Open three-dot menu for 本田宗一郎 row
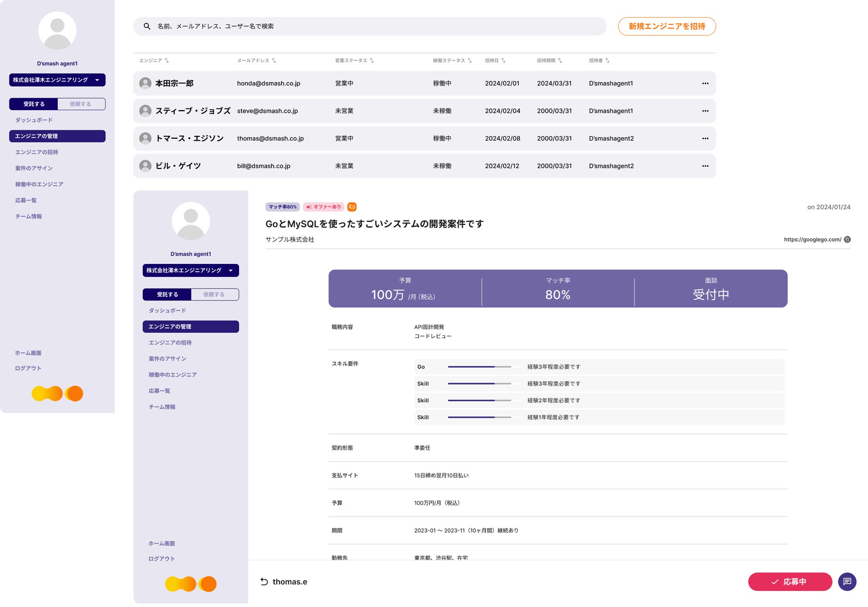Screen dimensions: 868x607 click(705, 84)
